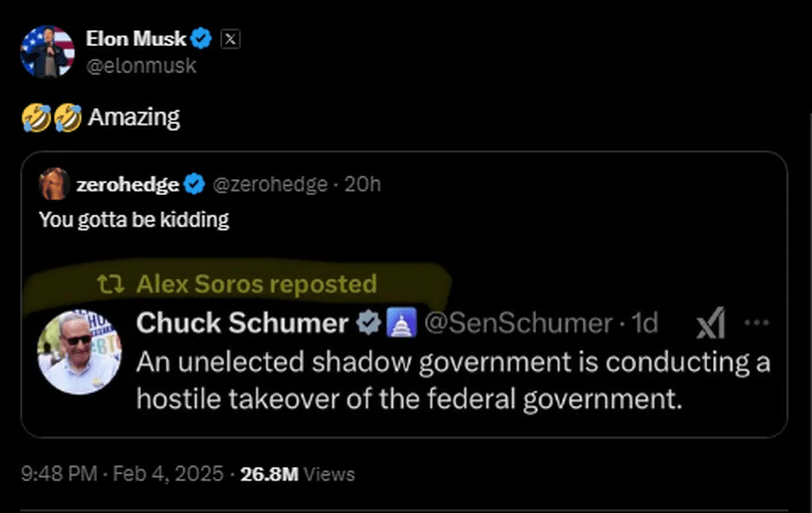Click the 'Alex Soros reposted' label
Viewport: 812px width, 513px height.
[x=256, y=285]
